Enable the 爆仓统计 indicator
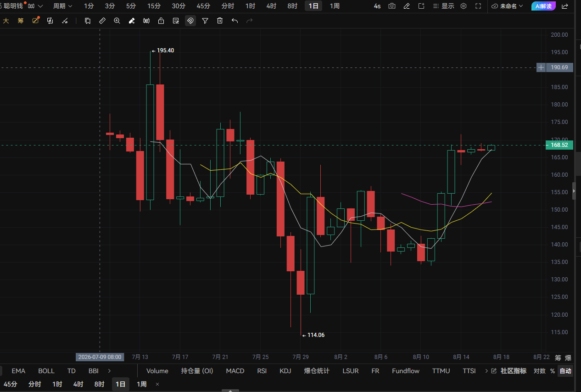 317,371
